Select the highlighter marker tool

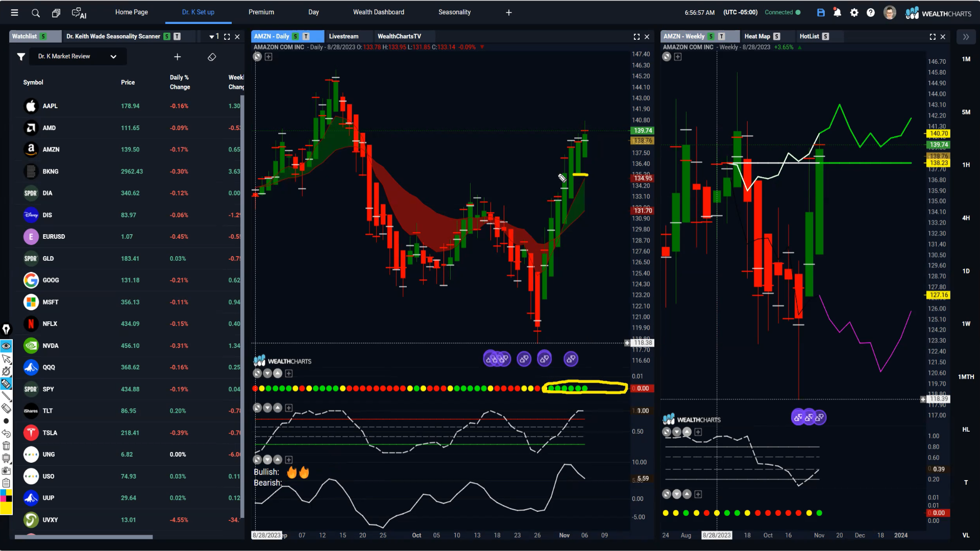6,384
